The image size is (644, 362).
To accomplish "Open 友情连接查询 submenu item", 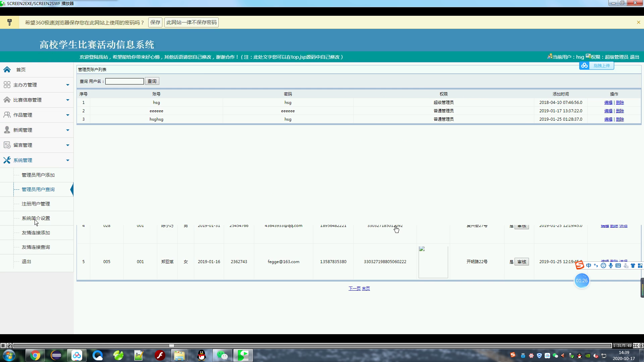I will tap(36, 247).
